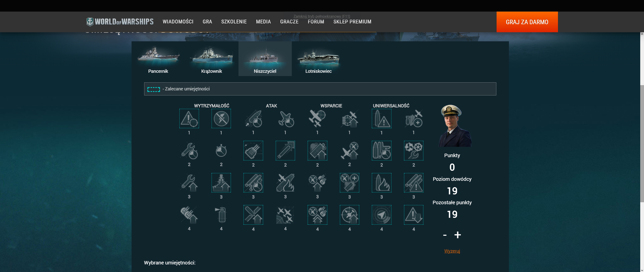Image resolution: width=644 pixels, height=272 pixels.
Task: Select the plain stopwatch tier-2 skill
Action: (x=221, y=151)
